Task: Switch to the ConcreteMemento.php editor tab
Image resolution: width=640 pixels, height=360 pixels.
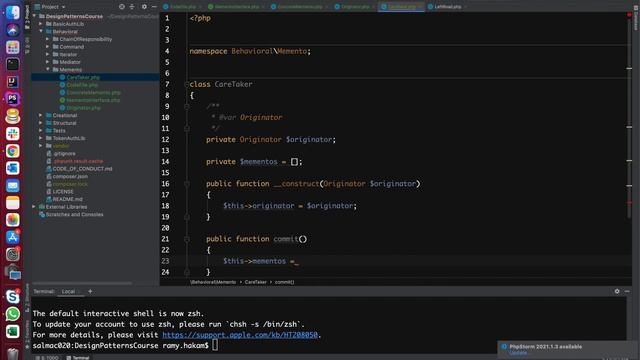Action: pyautogui.click(x=300, y=7)
